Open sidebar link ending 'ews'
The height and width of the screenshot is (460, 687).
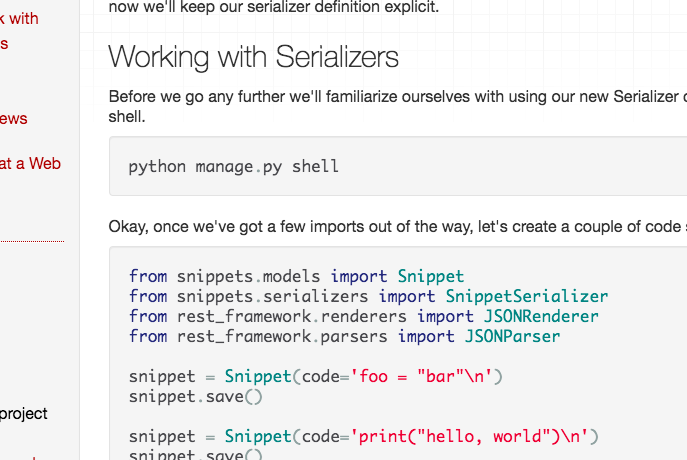click(14, 119)
